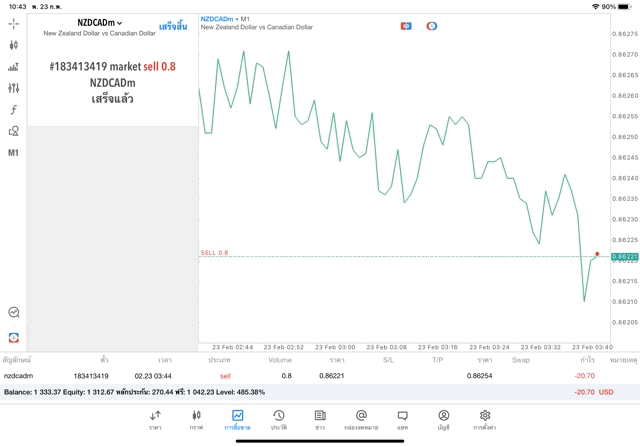Screen dimensions: 640x447
Task: Open the กล่องจดหมาย (Mailbox) tab
Action: pyautogui.click(x=361, y=419)
